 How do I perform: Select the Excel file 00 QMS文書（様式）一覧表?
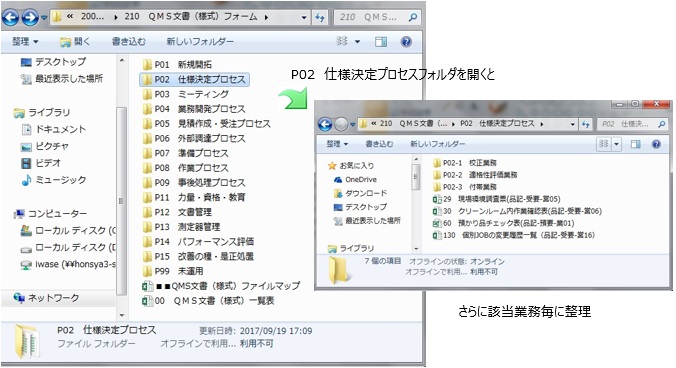tap(208, 301)
